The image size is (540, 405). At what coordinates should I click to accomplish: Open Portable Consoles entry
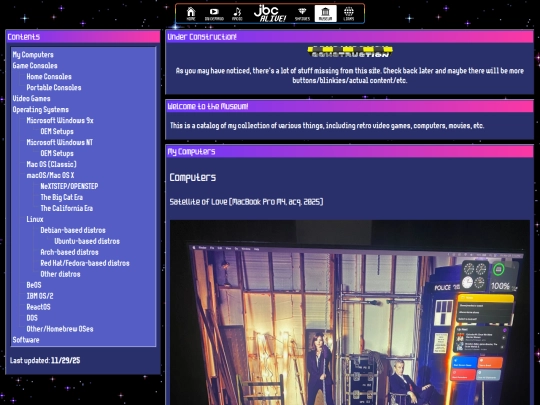point(54,88)
